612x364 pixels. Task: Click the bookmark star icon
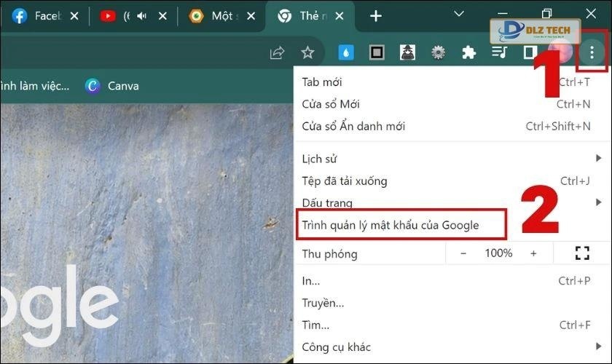coord(307,52)
